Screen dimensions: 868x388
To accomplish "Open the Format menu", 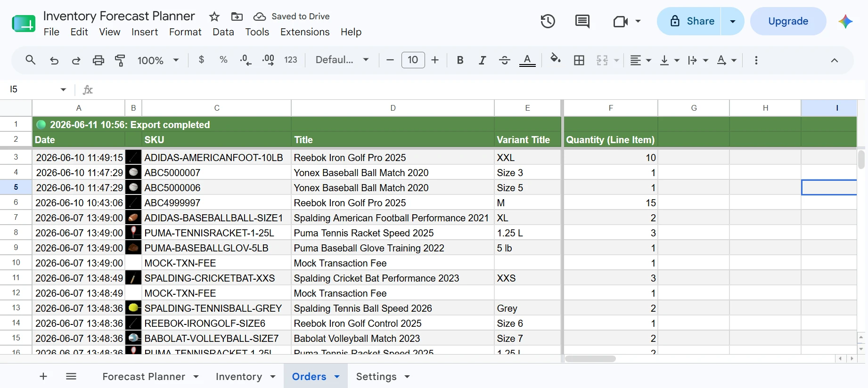I will coord(185,32).
